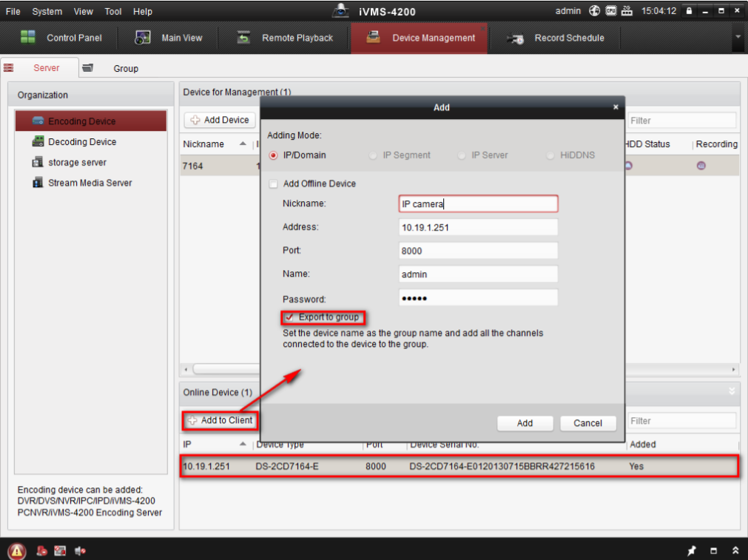This screenshot has width=748, height=560.
Task: Click the Online Device Filter field
Action: point(682,421)
